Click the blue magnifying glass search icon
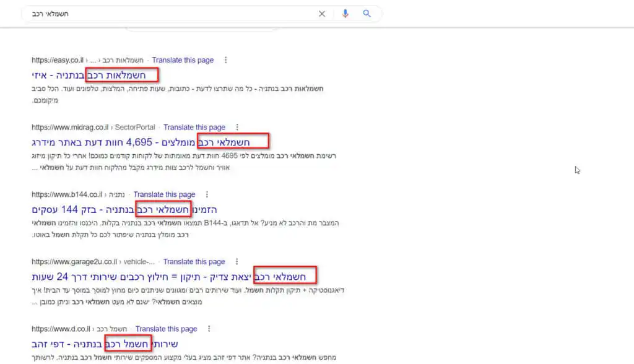Image resolution: width=634 pixels, height=364 pixels. tap(367, 14)
